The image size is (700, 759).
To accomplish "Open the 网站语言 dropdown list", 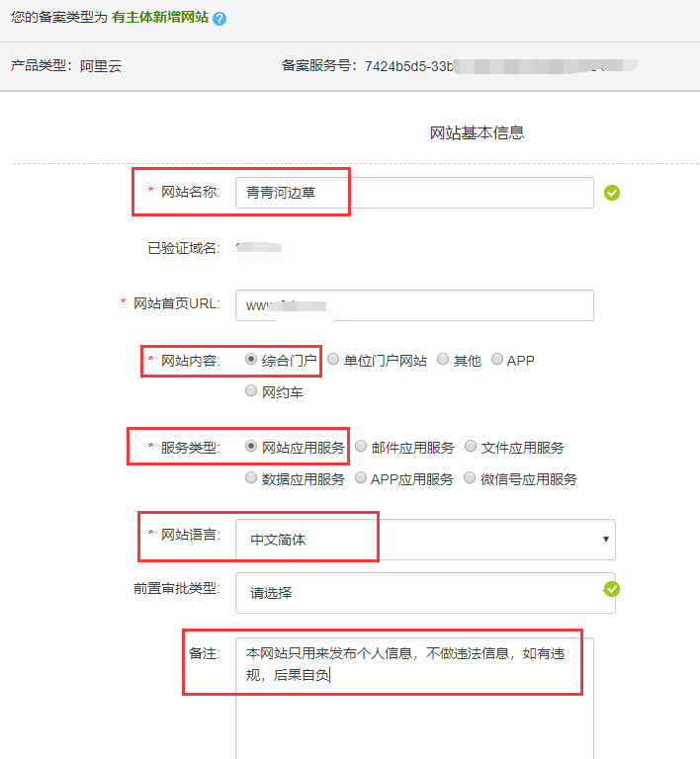I will (425, 540).
